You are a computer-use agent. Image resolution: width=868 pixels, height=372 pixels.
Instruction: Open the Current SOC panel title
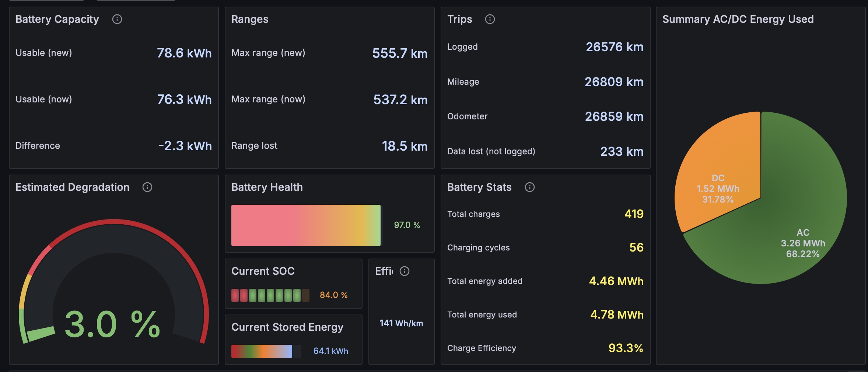tap(263, 271)
